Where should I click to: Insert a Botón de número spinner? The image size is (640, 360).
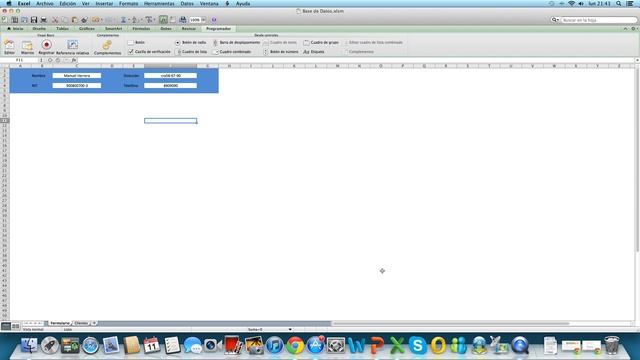281,52
